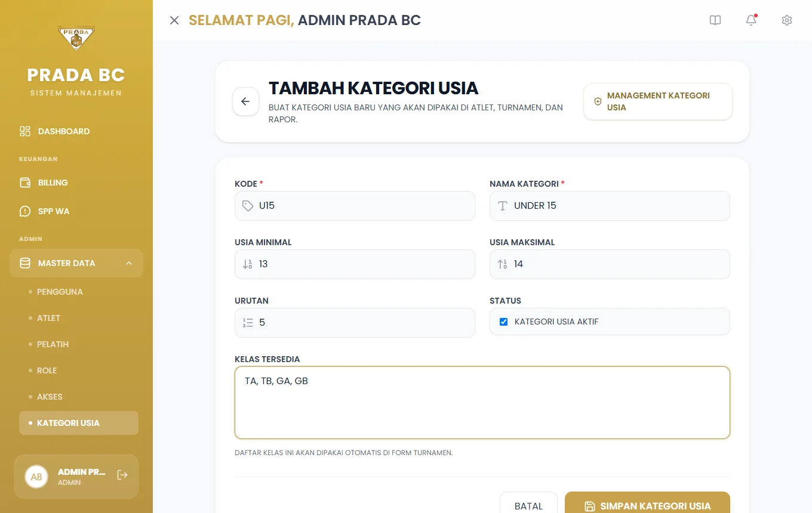Select Role under Master Data
The width and height of the screenshot is (812, 513).
[x=79, y=370]
